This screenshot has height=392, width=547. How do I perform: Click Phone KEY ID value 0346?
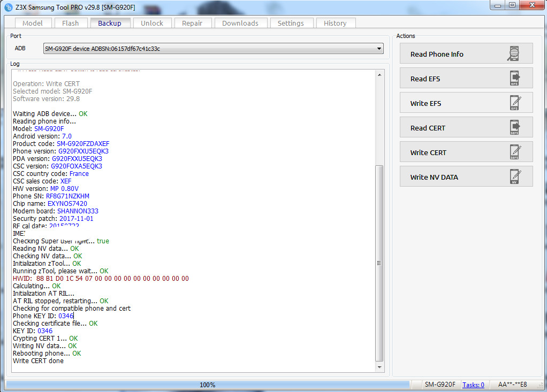click(x=66, y=316)
